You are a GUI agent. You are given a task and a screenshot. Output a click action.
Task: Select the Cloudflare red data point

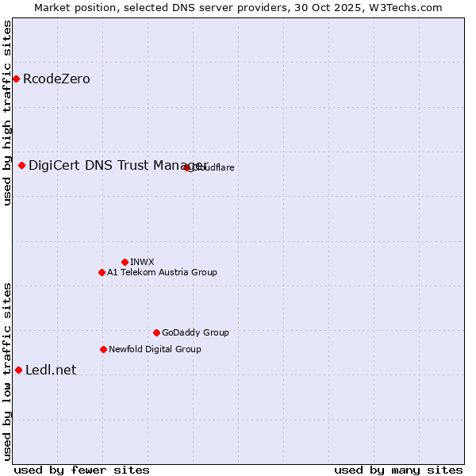click(187, 167)
